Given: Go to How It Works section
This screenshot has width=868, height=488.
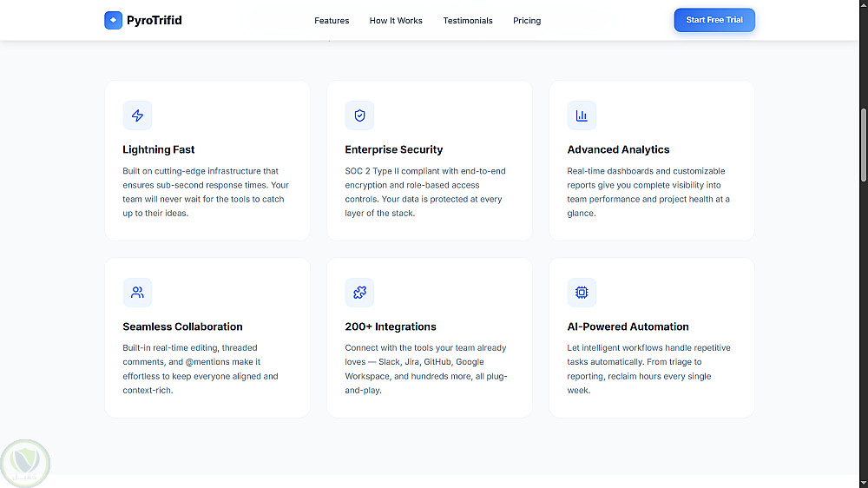Looking at the screenshot, I should [396, 21].
